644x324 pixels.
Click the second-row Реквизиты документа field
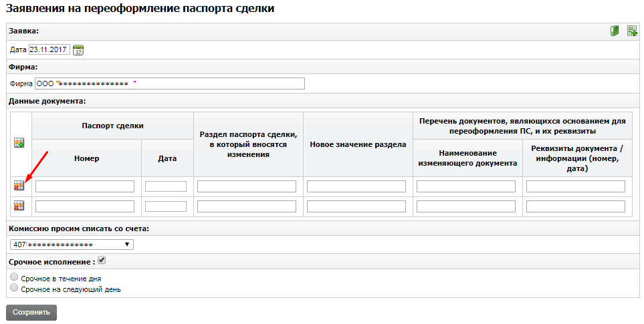point(576,206)
